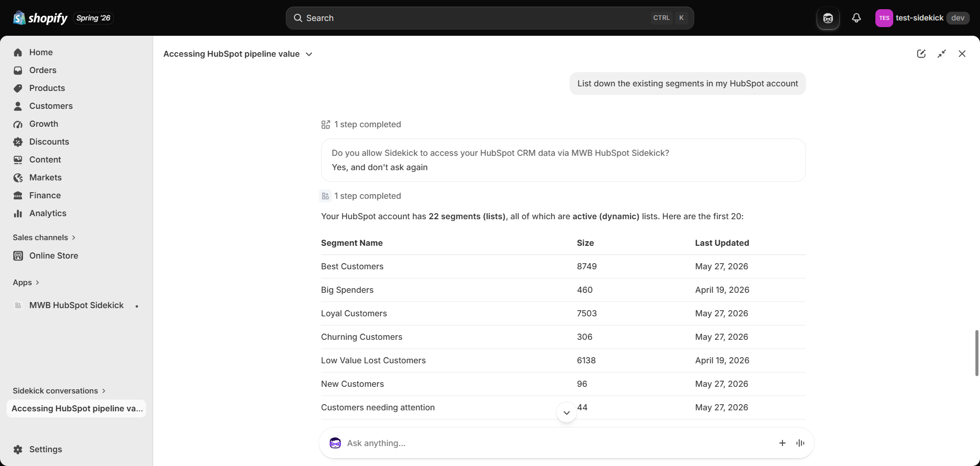Click the Settings gear icon
Viewport: 980px width, 466px height.
point(18,450)
